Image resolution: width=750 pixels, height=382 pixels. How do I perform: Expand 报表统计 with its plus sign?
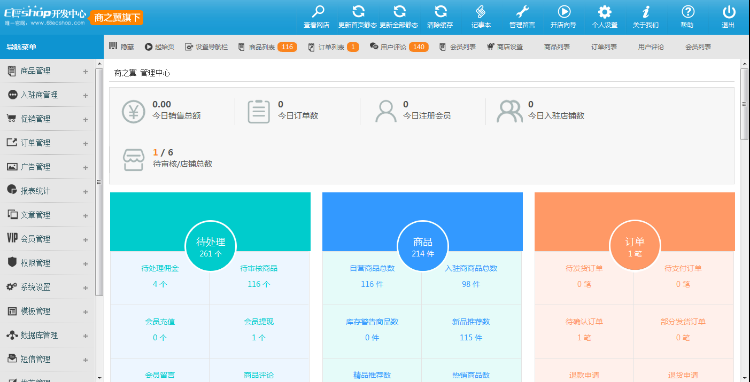pyautogui.click(x=85, y=191)
